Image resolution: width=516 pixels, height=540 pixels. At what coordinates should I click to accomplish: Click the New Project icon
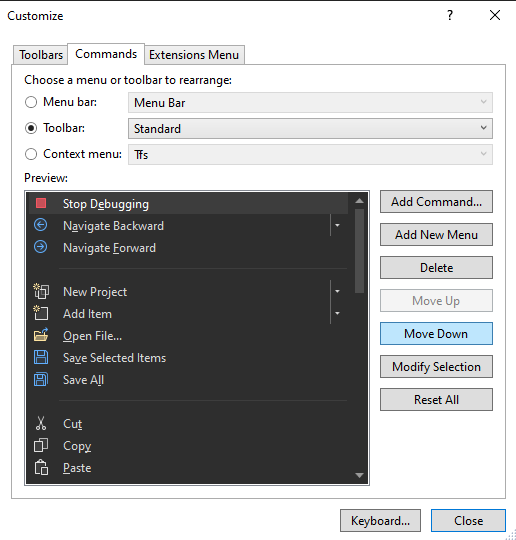pos(41,291)
